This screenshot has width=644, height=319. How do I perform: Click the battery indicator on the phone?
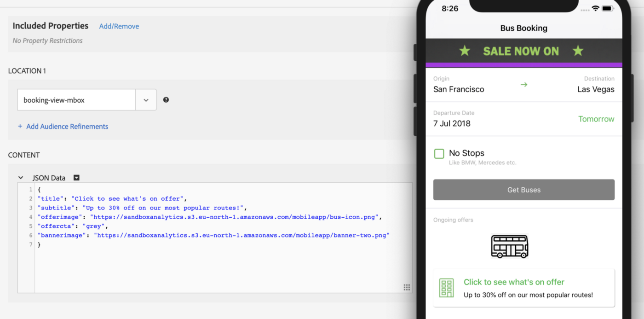point(608,8)
